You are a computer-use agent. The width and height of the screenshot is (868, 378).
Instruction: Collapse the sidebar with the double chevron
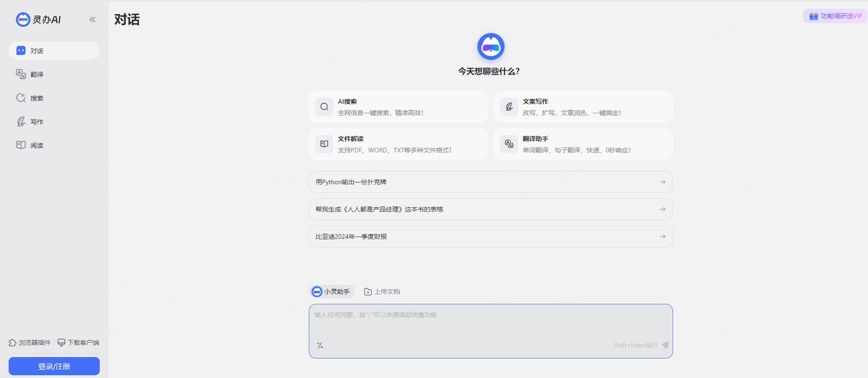tap(92, 20)
